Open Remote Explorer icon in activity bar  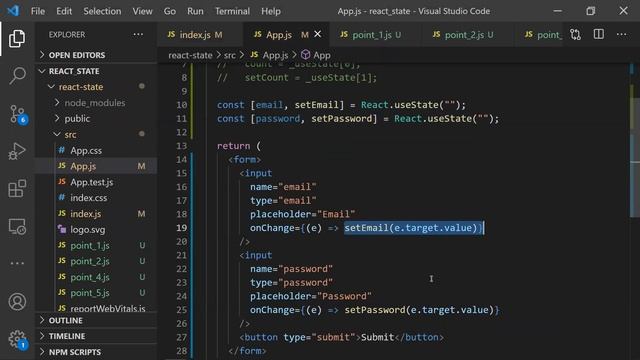pos(17,226)
